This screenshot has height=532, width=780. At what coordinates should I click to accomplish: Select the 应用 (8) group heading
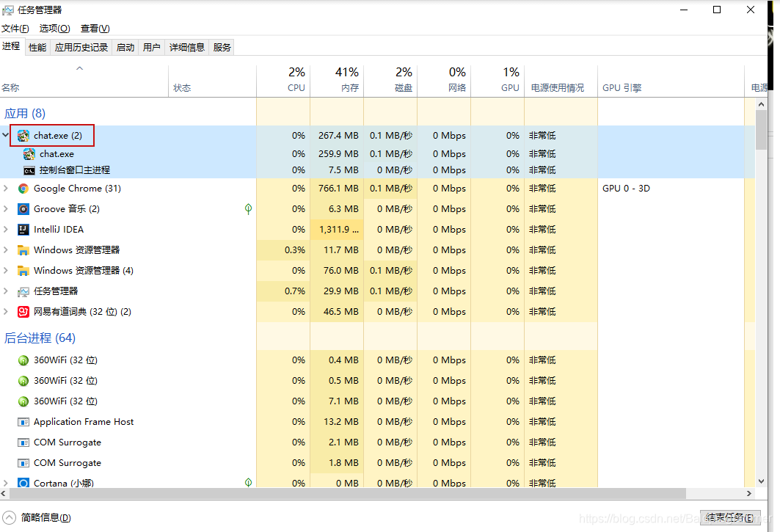(25, 114)
